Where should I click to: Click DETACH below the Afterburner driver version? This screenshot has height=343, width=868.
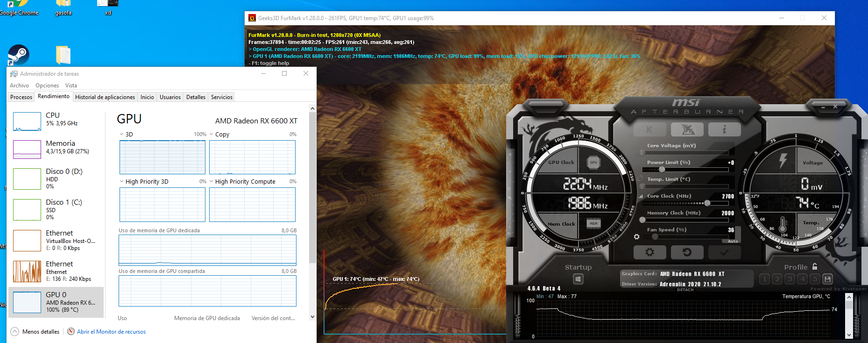(x=685, y=290)
